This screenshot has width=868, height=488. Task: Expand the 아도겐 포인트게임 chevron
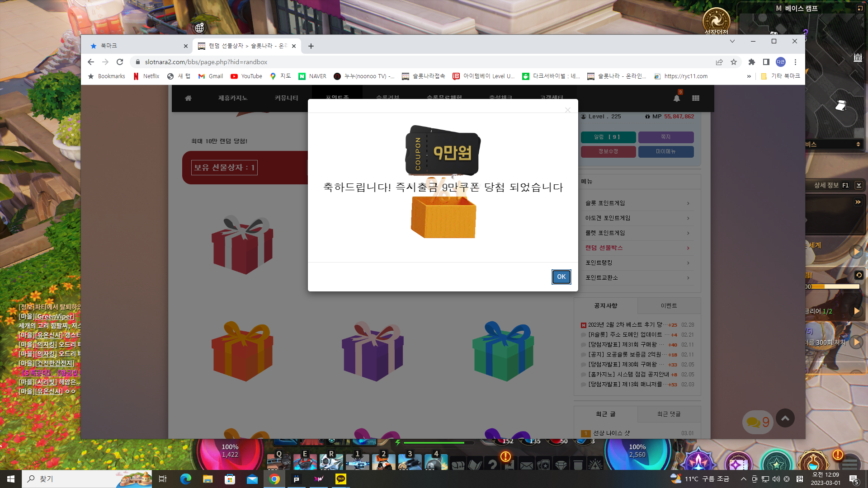tap(688, 218)
